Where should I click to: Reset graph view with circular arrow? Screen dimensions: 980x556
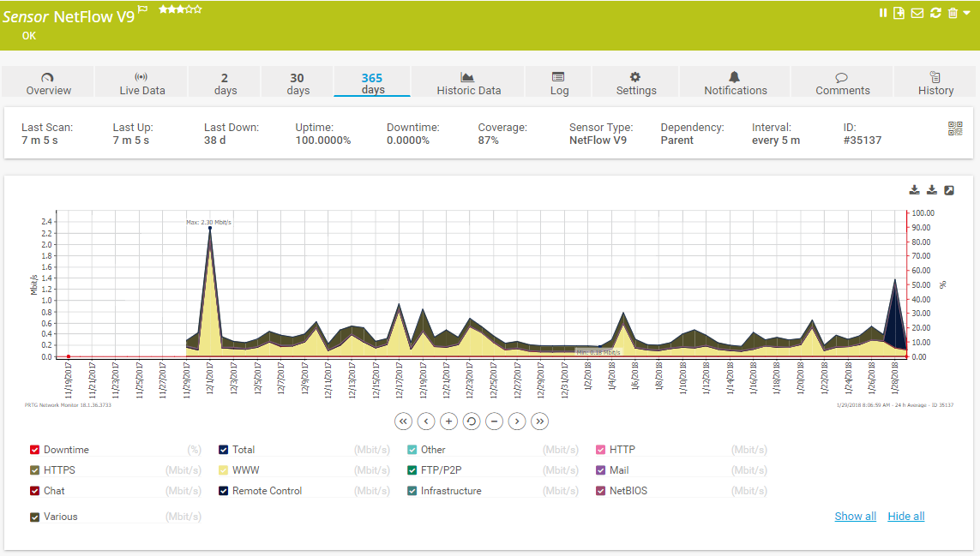click(x=471, y=421)
